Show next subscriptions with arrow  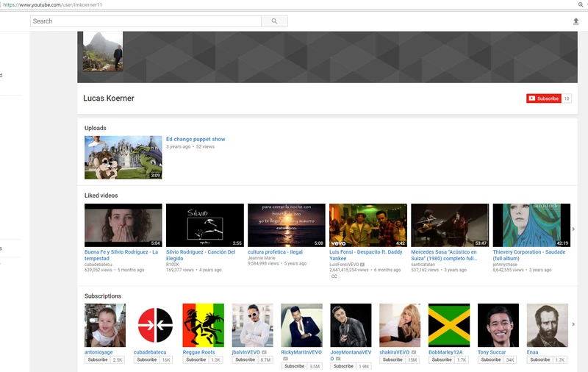click(573, 324)
